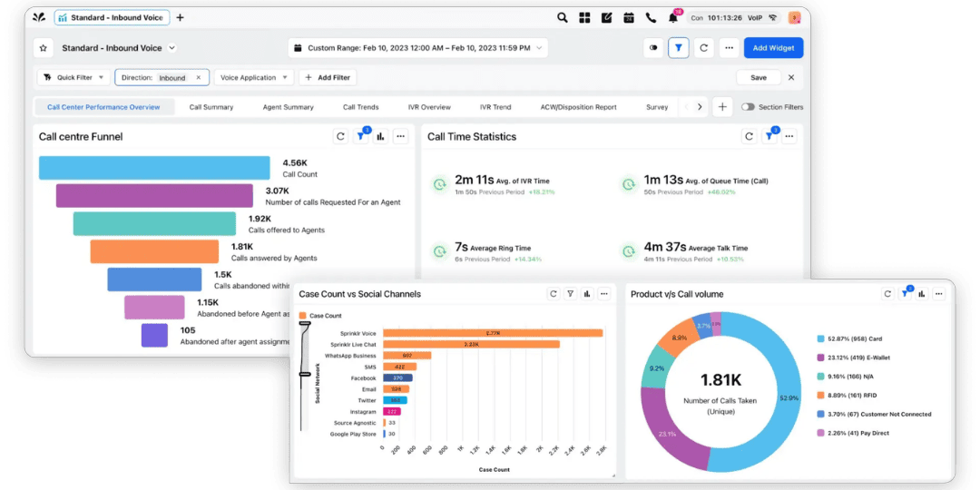Open the IVR Overview tab
Viewport: 980px width, 490px height.
[428, 107]
